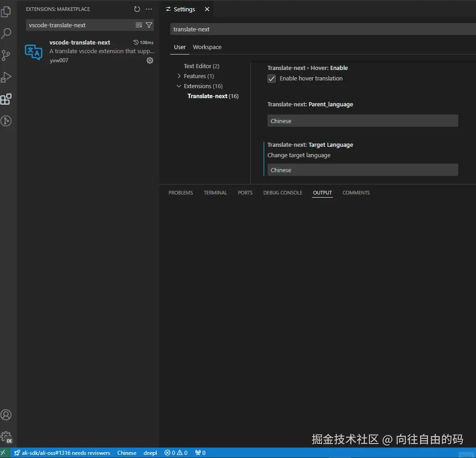The image size is (476, 458).
Task: Open the Problems panel tab
Action: [x=181, y=193]
